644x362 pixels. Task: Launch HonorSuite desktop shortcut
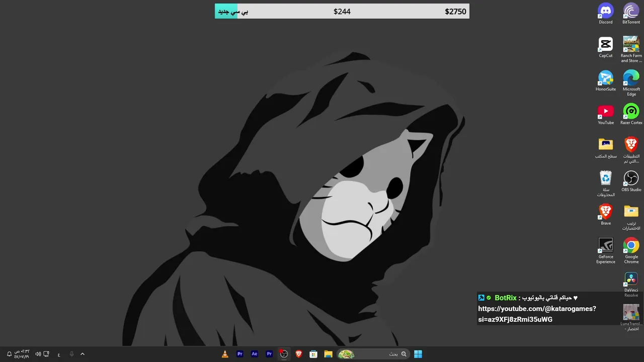[x=606, y=81]
